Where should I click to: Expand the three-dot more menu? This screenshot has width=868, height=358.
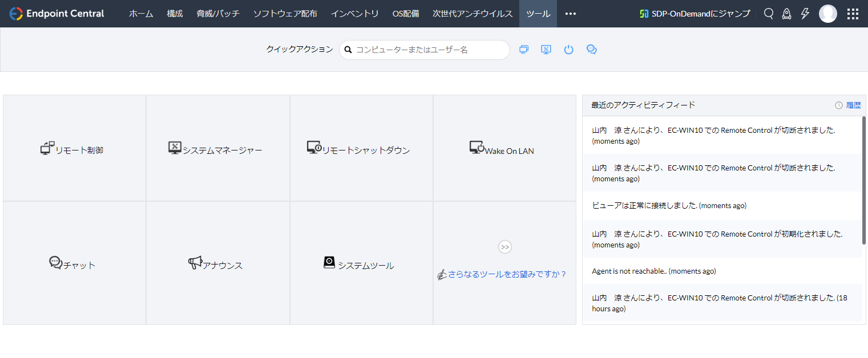571,14
